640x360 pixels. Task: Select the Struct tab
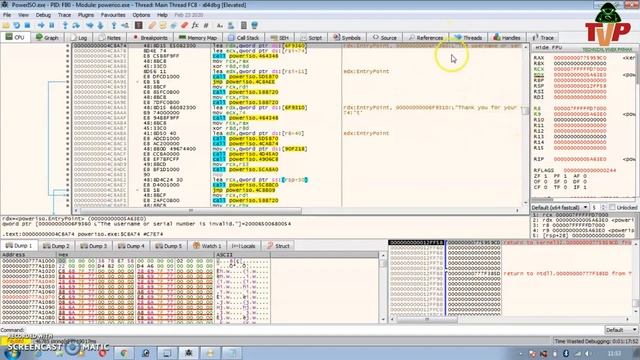278,246
